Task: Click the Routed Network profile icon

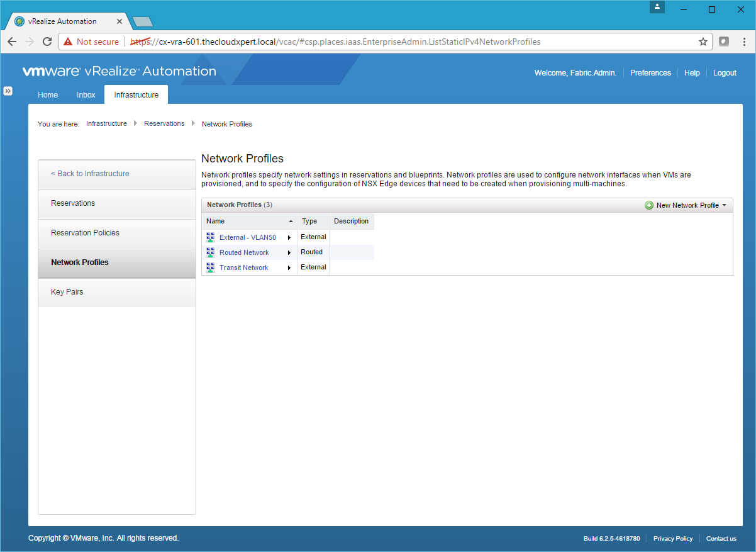Action: (x=211, y=252)
